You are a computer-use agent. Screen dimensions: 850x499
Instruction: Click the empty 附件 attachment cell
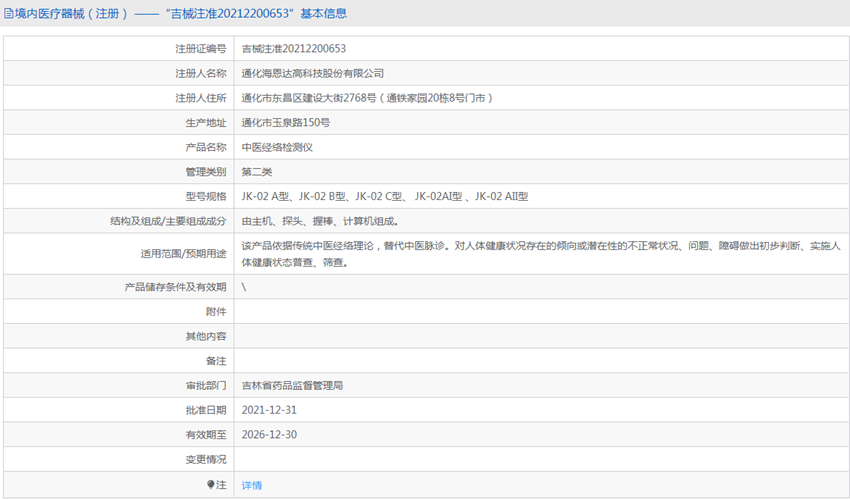coord(540,311)
